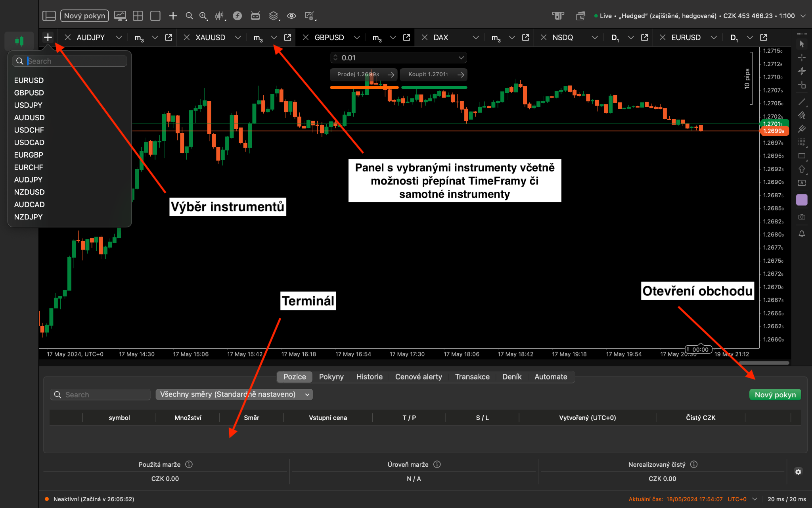Image resolution: width=812 pixels, height=508 pixels.
Task: Select EURUSD from the instrument list
Action: click(x=29, y=80)
